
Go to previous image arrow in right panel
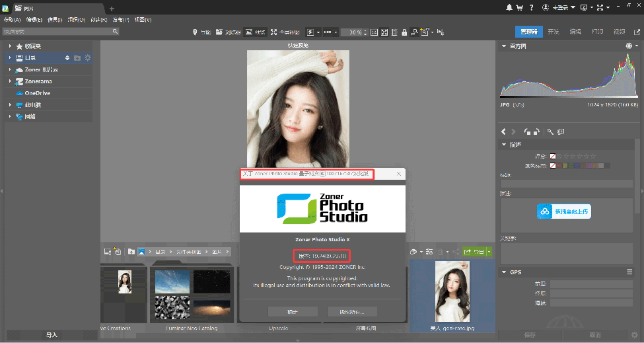point(503,132)
